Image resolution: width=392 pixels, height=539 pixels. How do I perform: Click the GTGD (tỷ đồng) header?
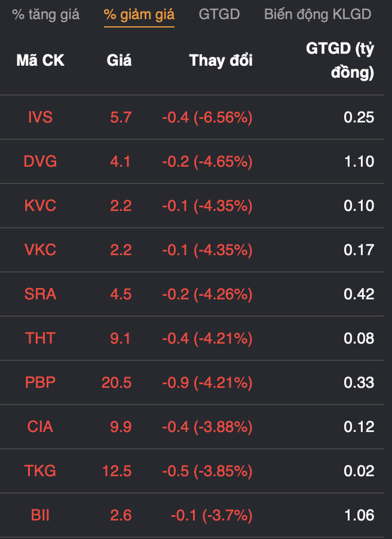[340, 61]
